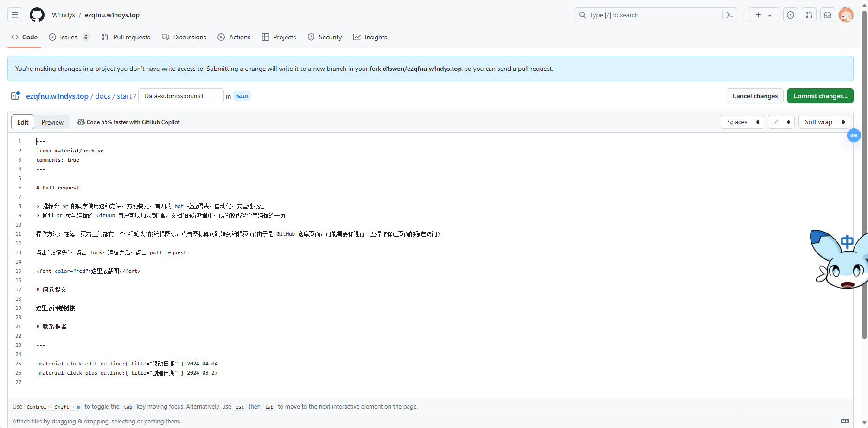Select the Edit mode toggle
This screenshot has height=428, width=868.
point(23,122)
